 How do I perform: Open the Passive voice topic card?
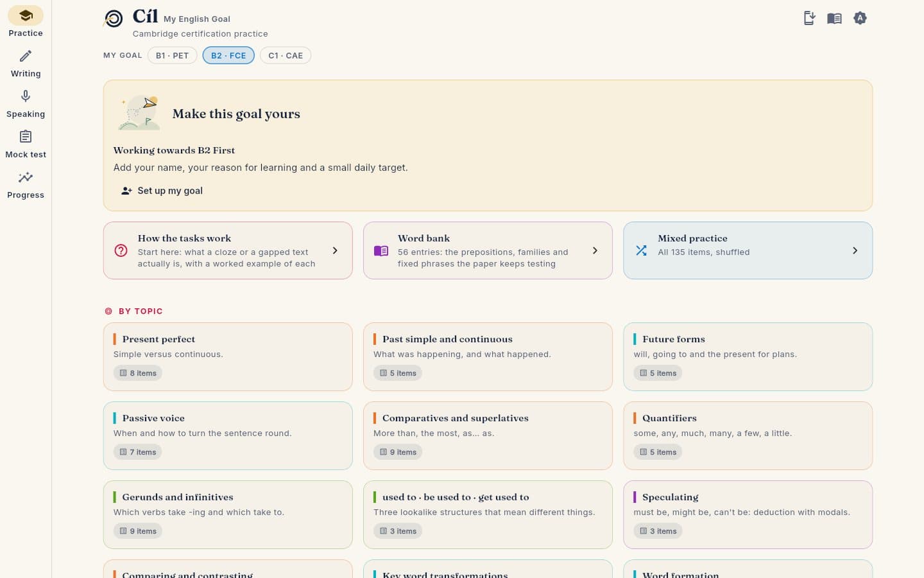pos(228,436)
